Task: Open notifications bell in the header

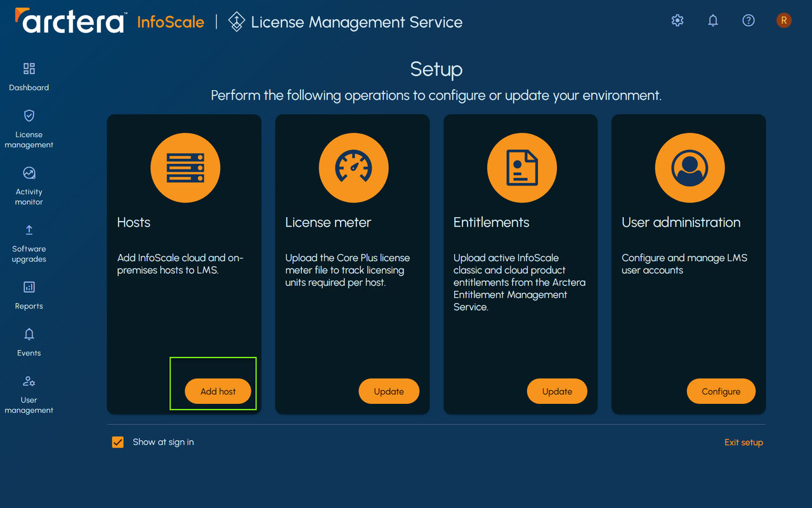Action: pyautogui.click(x=713, y=20)
